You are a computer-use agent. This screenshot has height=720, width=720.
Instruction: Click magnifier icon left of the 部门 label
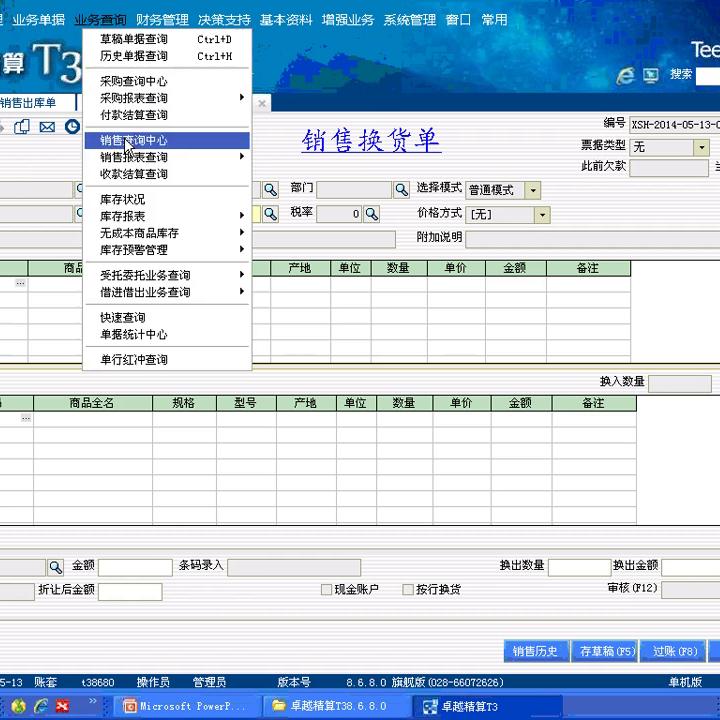tap(270, 190)
